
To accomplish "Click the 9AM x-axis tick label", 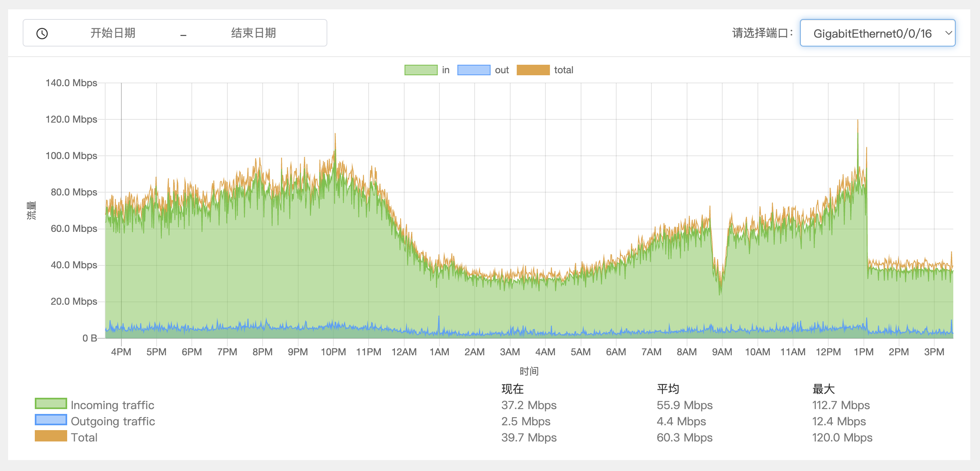I will tap(722, 352).
